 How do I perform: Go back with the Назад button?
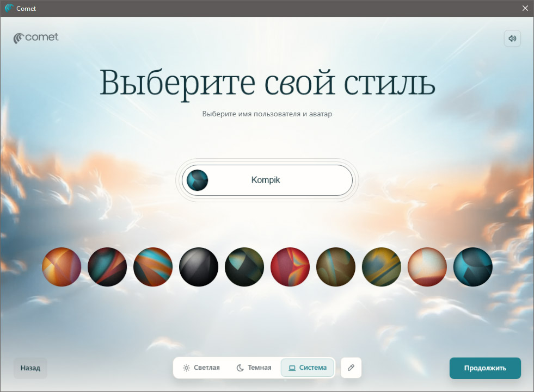(30, 368)
